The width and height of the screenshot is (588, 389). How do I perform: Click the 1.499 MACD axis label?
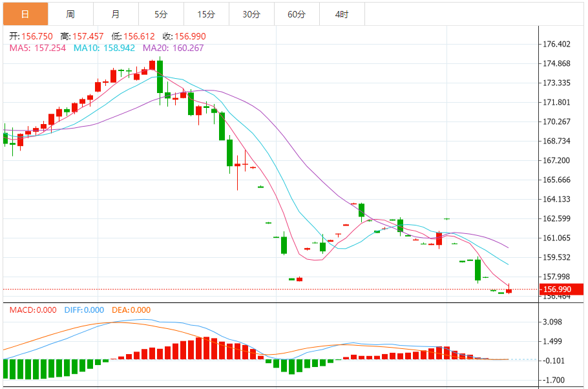point(552,341)
